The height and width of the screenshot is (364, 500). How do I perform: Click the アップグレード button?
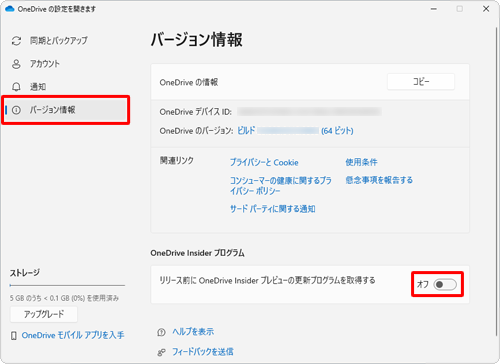pos(44,314)
